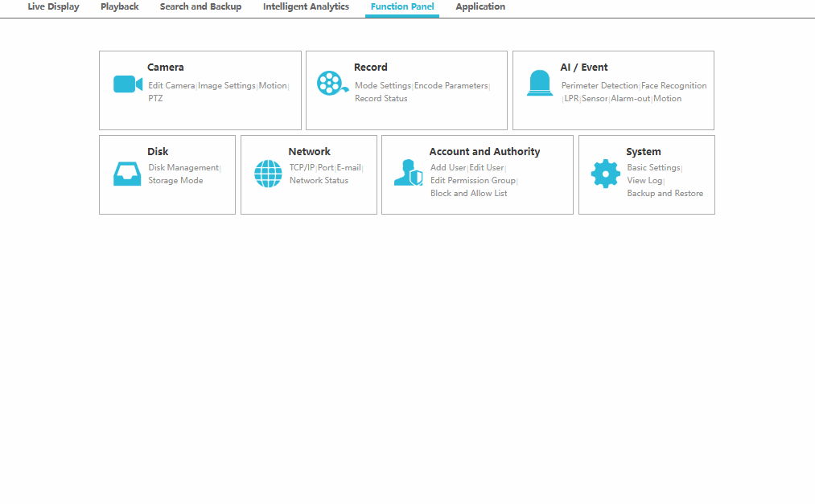Image resolution: width=815 pixels, height=504 pixels.
Task: Switch to the Live Display tab
Action: click(x=53, y=7)
